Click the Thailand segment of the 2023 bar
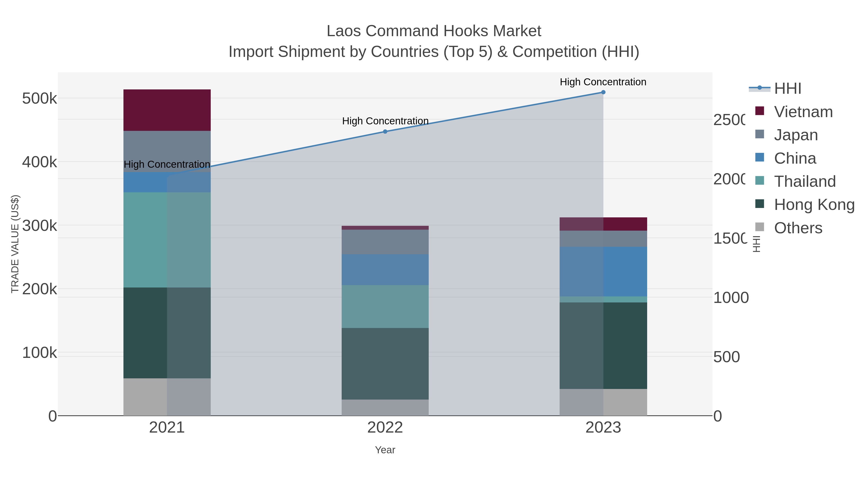Viewport: 868px width, 488px height. (x=603, y=300)
